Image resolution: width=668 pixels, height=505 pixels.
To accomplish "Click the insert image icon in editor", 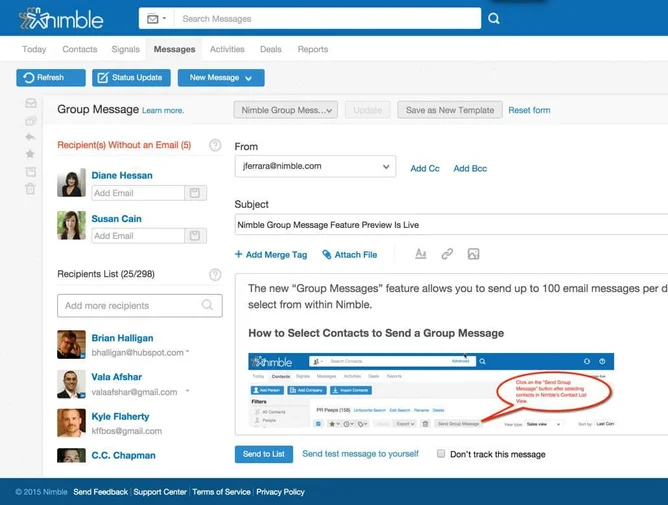I will tap(474, 255).
